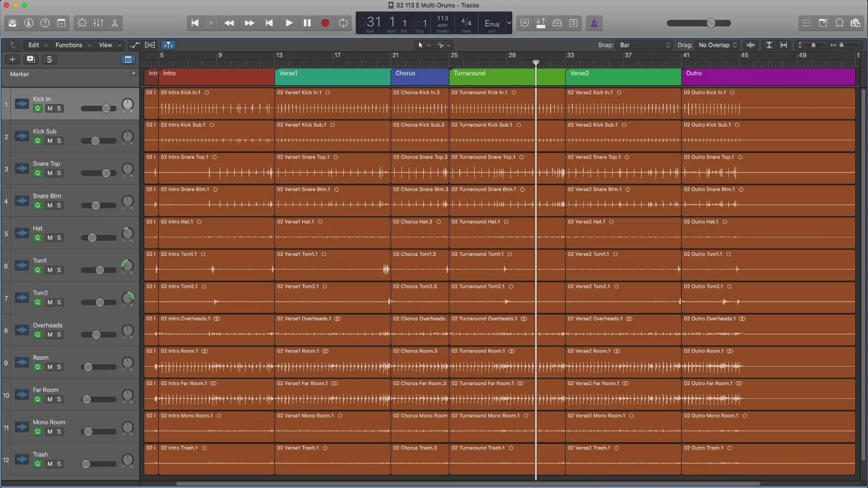Viewport: 868px width, 488px height.
Task: Open the List Editors icon
Action: 807,23
